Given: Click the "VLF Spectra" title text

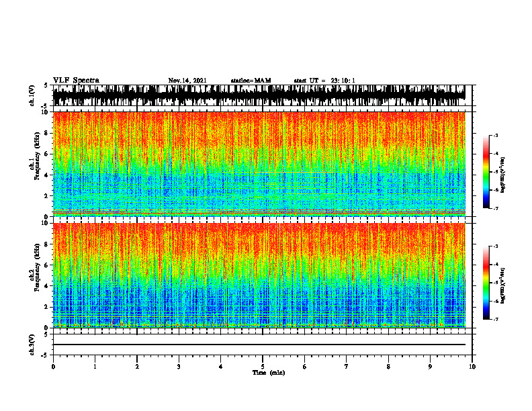Looking at the screenshot, I should [x=76, y=80].
